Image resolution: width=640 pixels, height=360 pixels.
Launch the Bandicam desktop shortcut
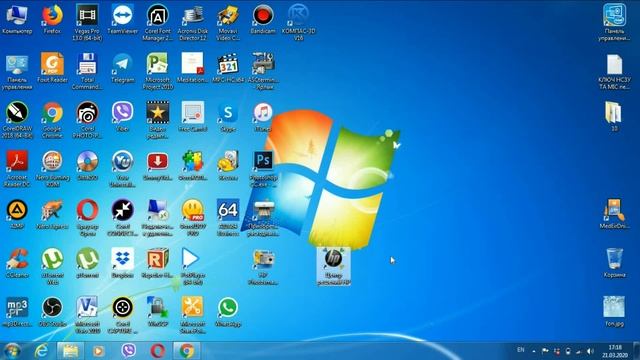tap(263, 19)
